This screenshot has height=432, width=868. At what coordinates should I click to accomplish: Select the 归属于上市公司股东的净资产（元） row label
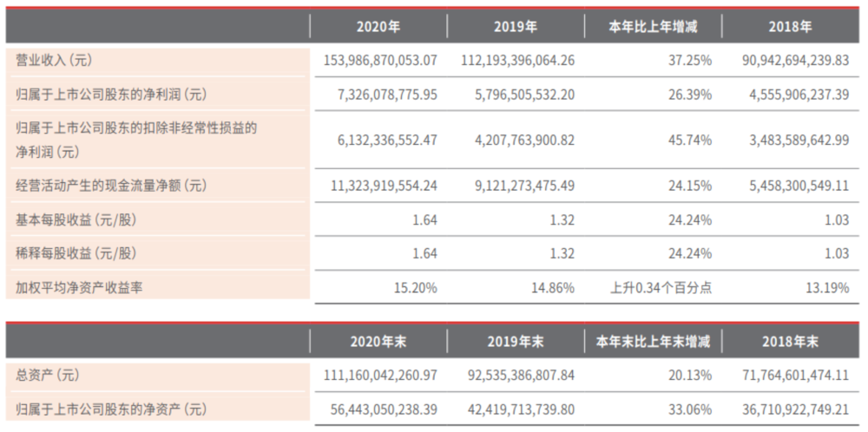pos(111,409)
